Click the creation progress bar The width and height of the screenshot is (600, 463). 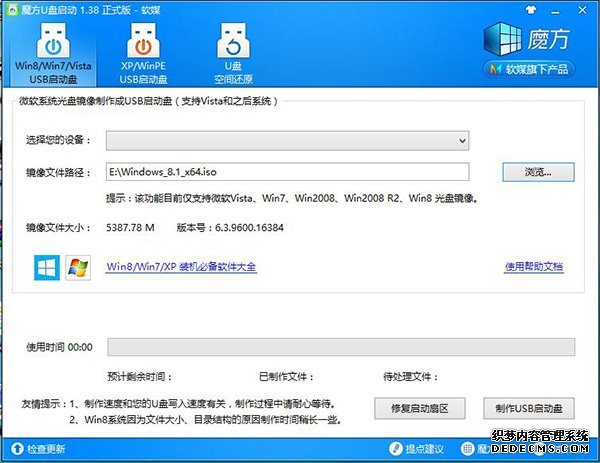click(x=341, y=347)
